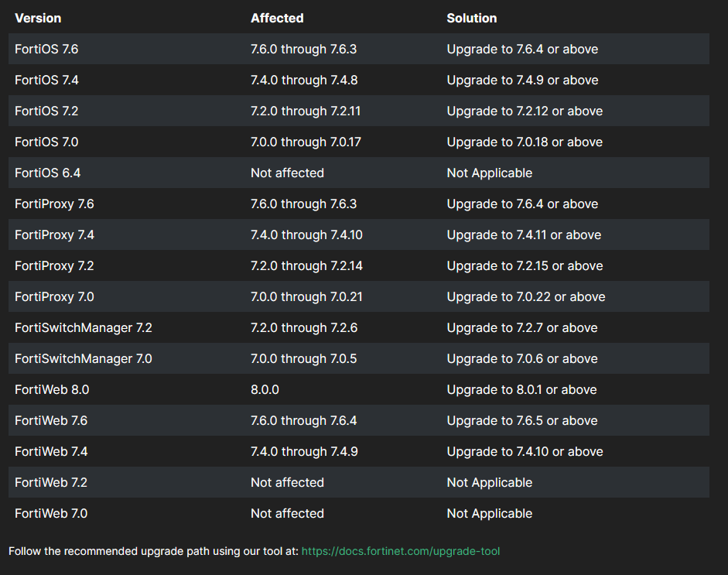Image resolution: width=728 pixels, height=575 pixels.
Task: Click 'Upgrade to 7.2.15 or above' cell
Action: [x=525, y=265]
